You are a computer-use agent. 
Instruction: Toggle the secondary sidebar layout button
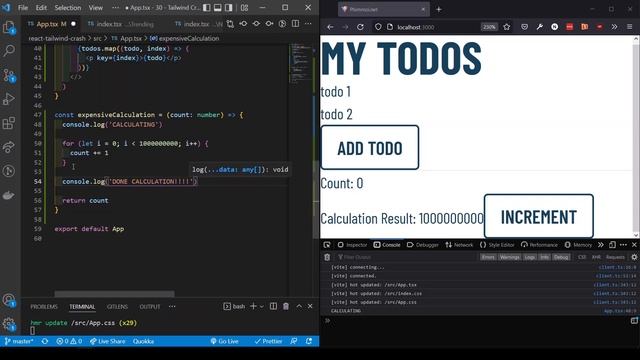pyautogui.click(x=229, y=7)
